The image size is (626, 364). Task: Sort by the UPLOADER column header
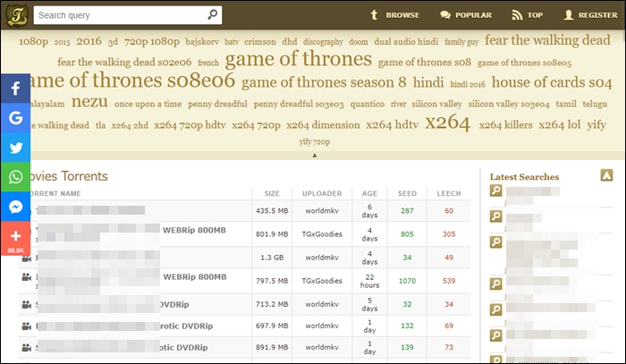click(322, 193)
